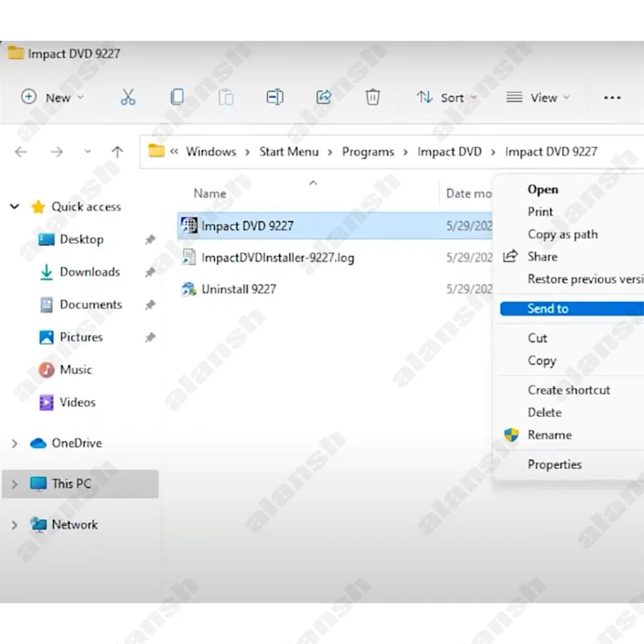
Task: Click the Quick access star icon
Action: pyautogui.click(x=38, y=207)
